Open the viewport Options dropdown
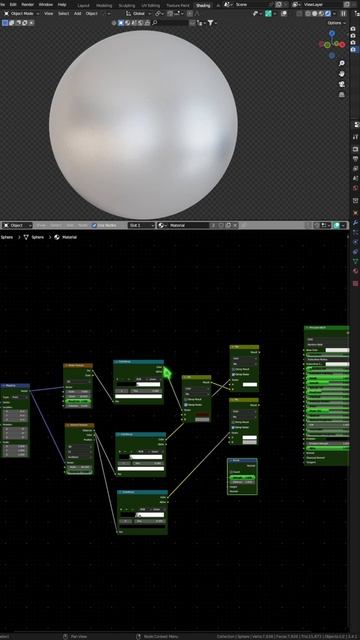Screen dimensions: 360x640 pyautogui.click(x=337, y=23)
